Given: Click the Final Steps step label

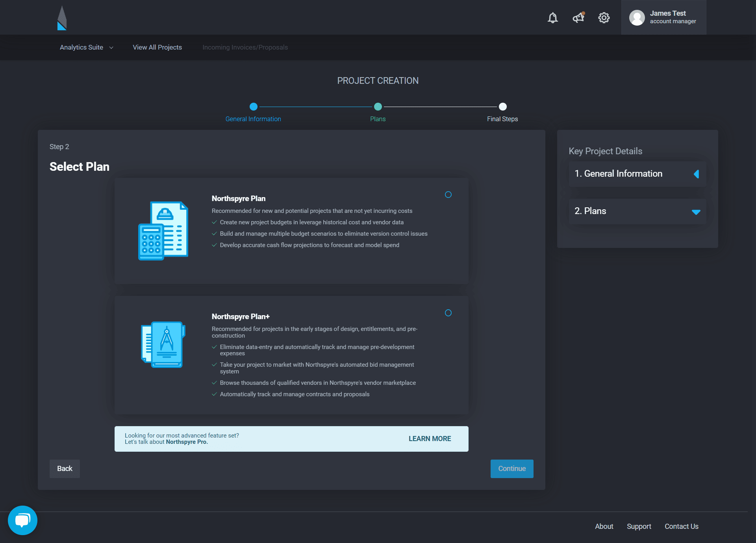Looking at the screenshot, I should coord(502,119).
